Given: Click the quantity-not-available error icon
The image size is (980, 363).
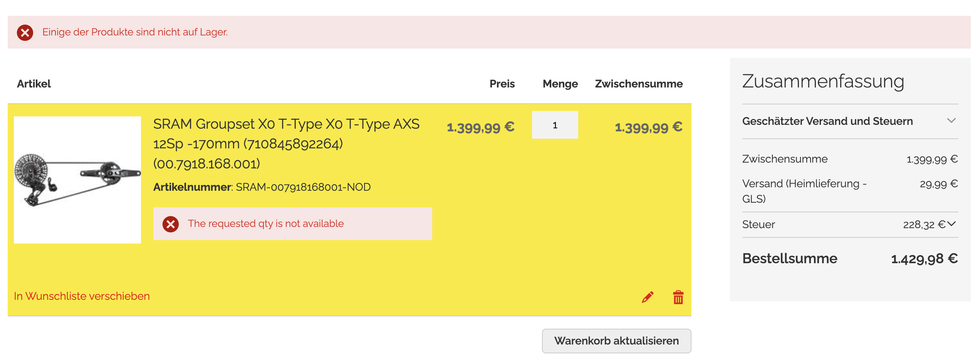Looking at the screenshot, I should click(x=171, y=224).
